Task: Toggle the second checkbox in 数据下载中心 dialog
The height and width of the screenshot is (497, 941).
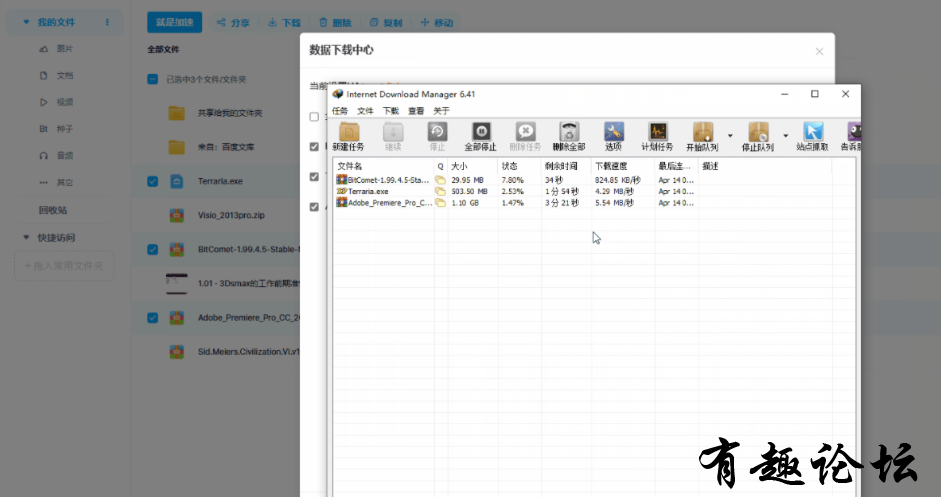Action: coord(314,147)
